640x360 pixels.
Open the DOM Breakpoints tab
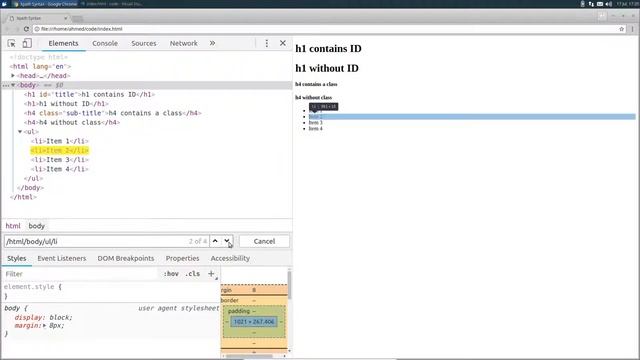(x=126, y=258)
